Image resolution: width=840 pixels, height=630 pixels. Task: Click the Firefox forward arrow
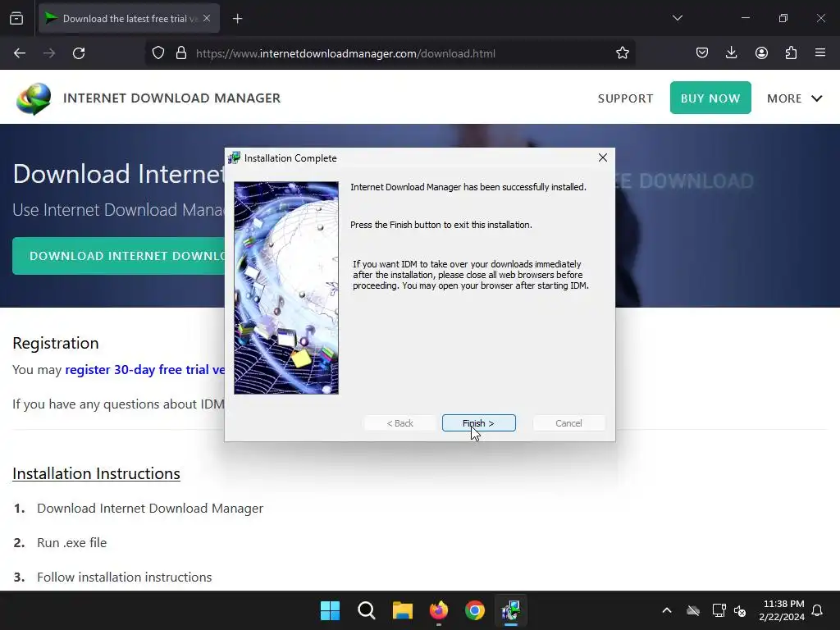[49, 53]
